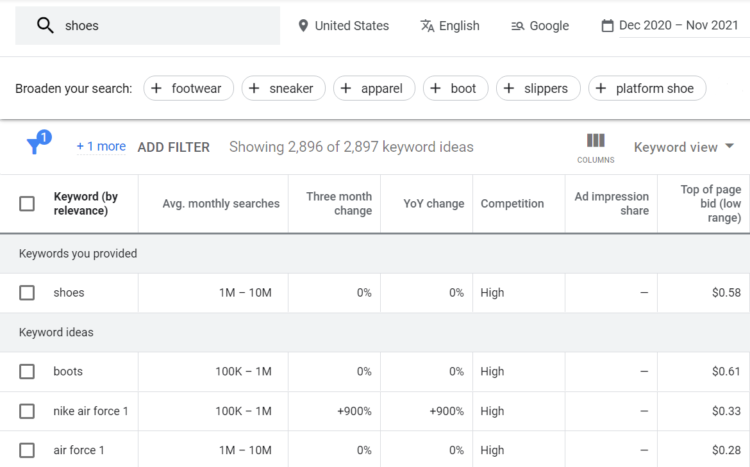Select the nike air force 1 checkbox
This screenshot has width=750, height=467.
click(x=27, y=411)
